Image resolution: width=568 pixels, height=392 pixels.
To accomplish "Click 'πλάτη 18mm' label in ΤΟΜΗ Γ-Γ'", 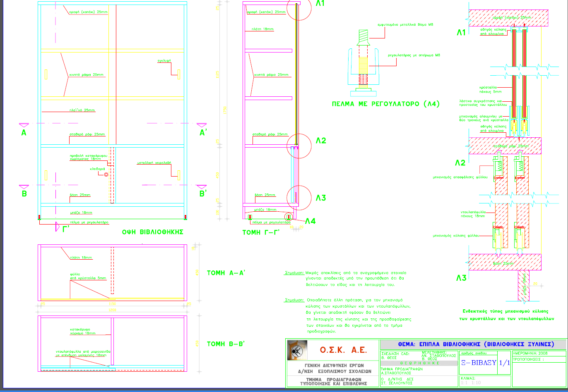I will pyautogui.click(x=262, y=29).
